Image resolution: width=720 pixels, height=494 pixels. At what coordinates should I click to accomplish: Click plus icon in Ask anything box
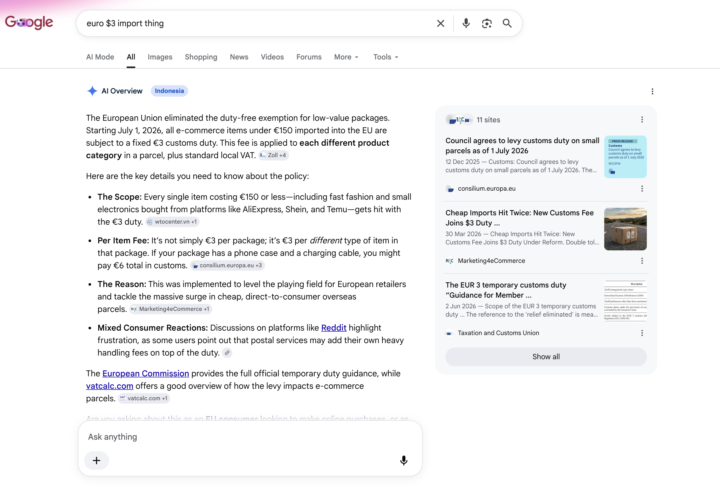pyautogui.click(x=96, y=460)
